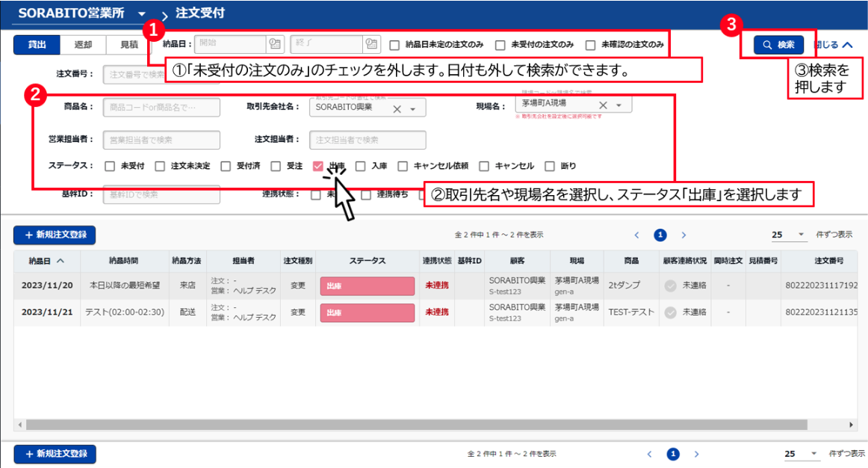Open the end date calendar picker icon
The image size is (868, 468).
point(371,44)
